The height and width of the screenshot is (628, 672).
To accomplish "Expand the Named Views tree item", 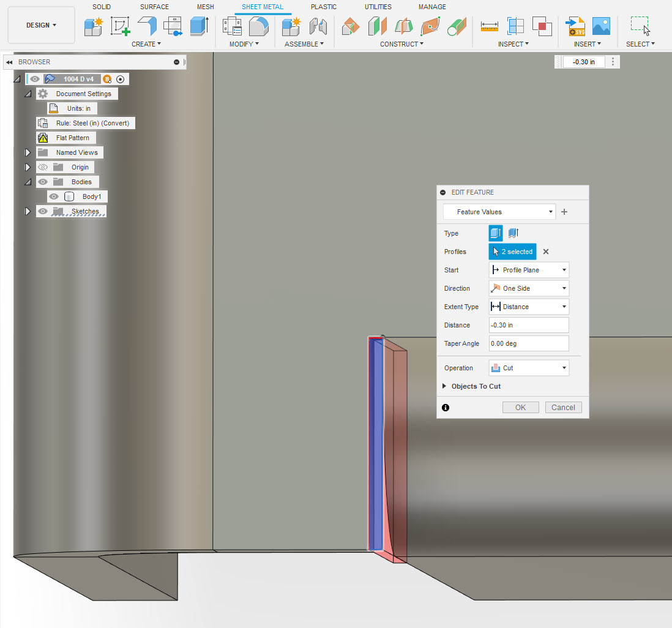I will click(x=27, y=152).
